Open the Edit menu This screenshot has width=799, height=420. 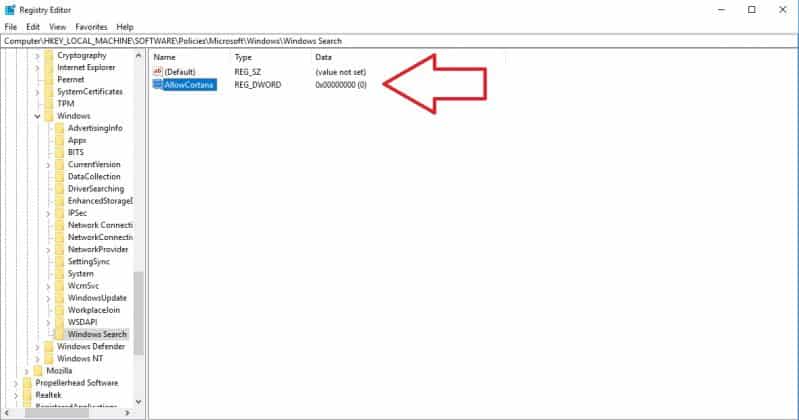coord(33,27)
